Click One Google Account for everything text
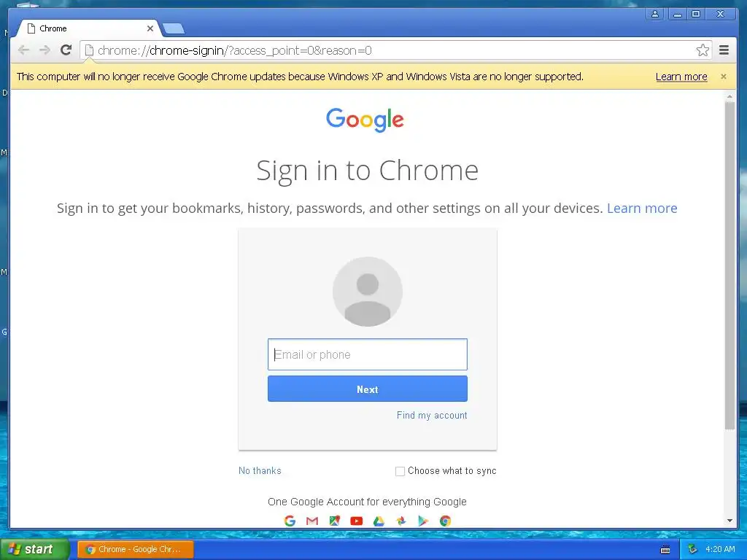Viewport: 747px width, 560px height. pos(367,502)
